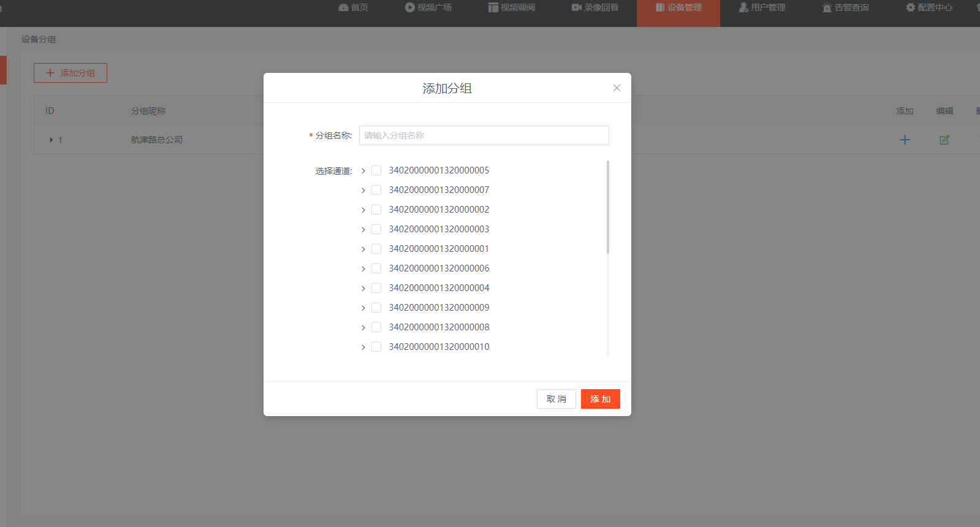Open the 视频广场 menu
980x527 pixels.
click(x=428, y=7)
